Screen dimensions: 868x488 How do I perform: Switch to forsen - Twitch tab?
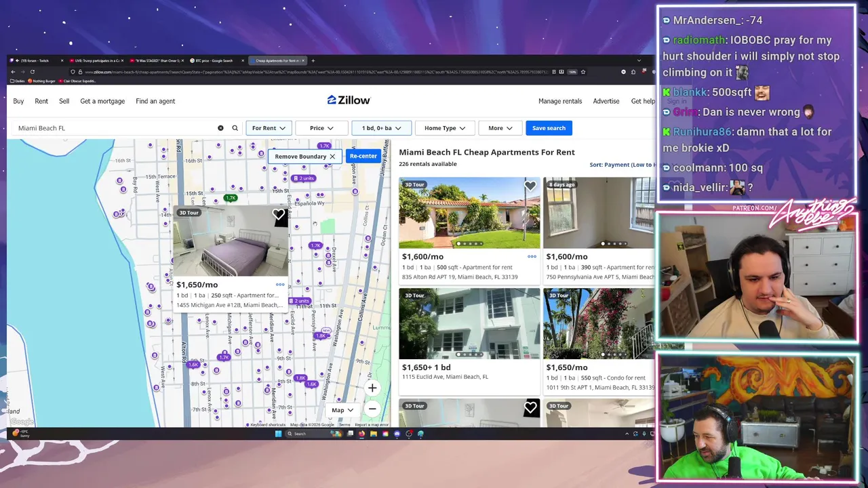coord(35,60)
